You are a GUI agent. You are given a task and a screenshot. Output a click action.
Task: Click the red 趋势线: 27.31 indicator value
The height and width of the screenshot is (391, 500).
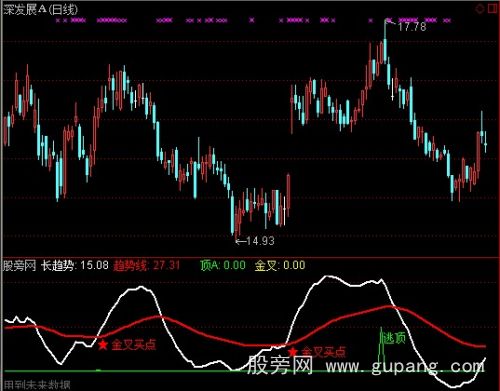pos(147,265)
